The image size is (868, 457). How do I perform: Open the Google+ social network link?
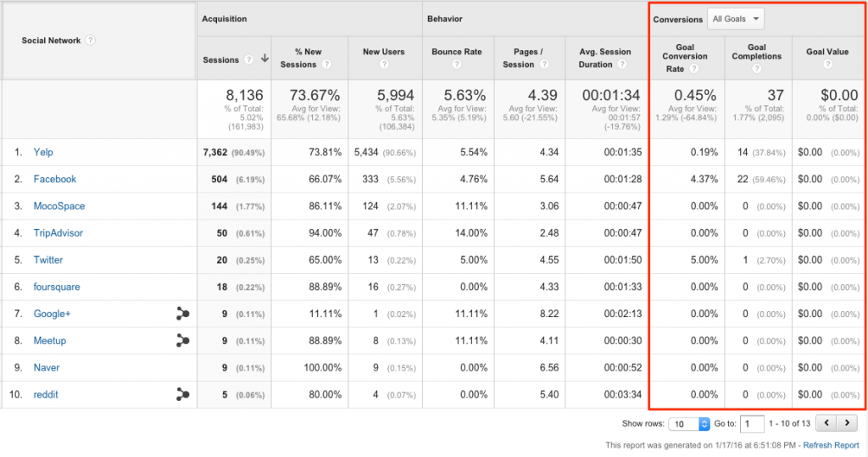(x=52, y=314)
